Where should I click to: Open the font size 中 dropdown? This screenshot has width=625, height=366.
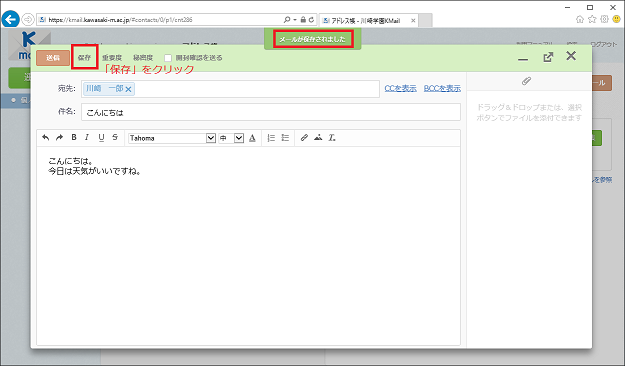(x=231, y=138)
